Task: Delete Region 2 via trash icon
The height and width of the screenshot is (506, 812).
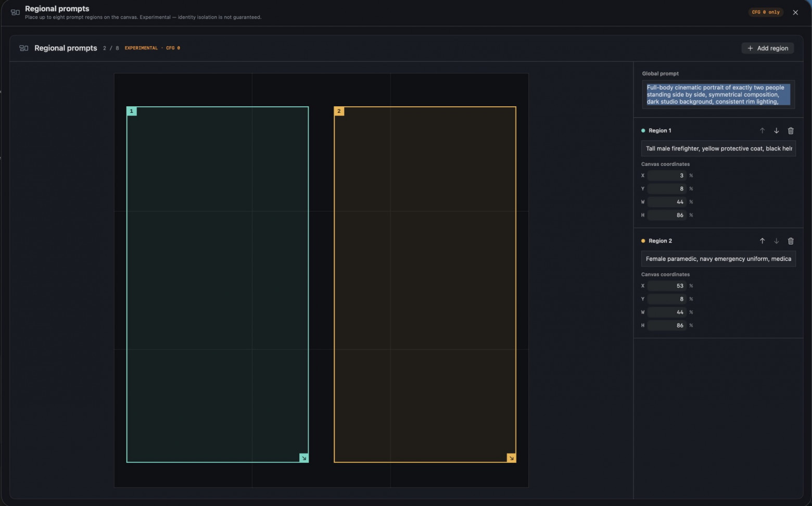Action: (x=791, y=241)
